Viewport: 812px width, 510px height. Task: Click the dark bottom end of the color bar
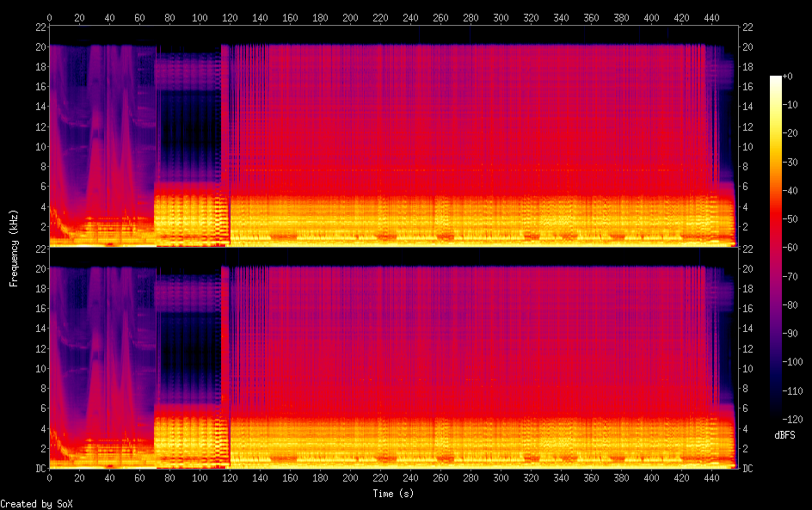click(x=776, y=418)
